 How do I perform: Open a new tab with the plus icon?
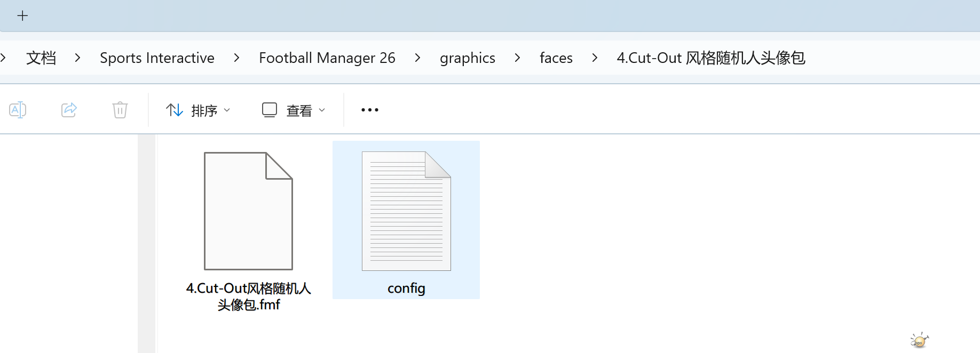point(22,15)
